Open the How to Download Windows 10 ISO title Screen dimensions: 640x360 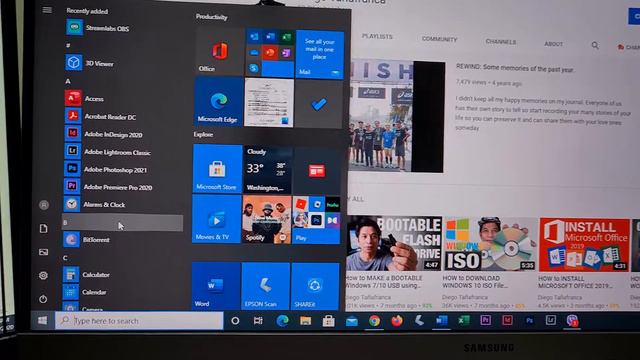[475, 281]
